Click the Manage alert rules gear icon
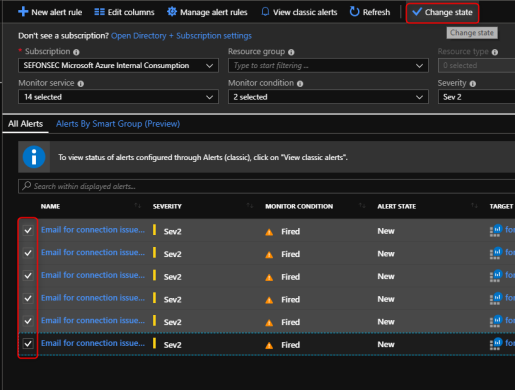The height and width of the screenshot is (390, 515). (x=172, y=12)
